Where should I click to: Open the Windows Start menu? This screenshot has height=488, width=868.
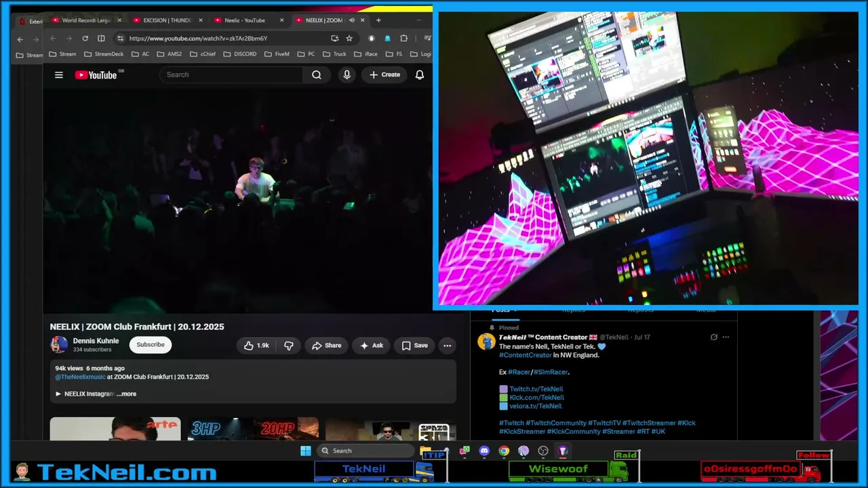coord(306,451)
